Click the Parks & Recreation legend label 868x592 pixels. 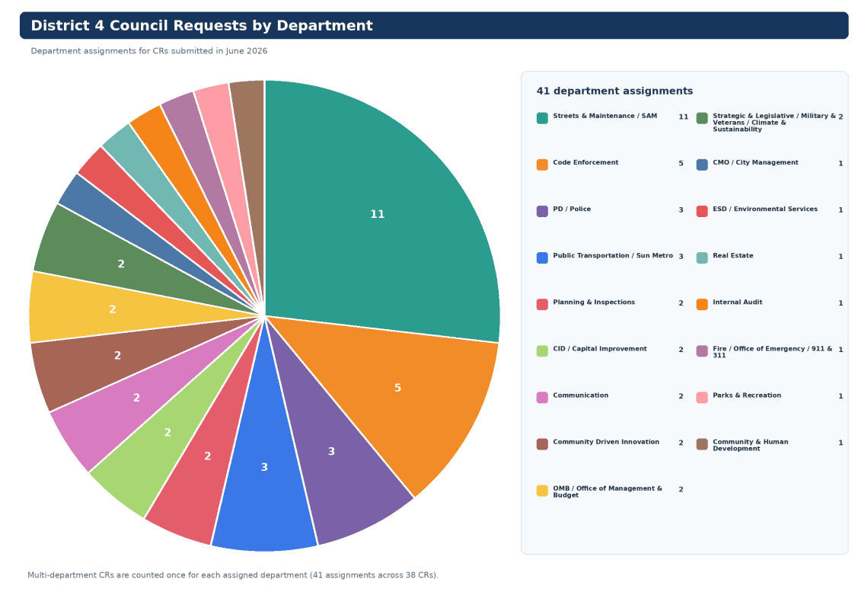click(747, 395)
